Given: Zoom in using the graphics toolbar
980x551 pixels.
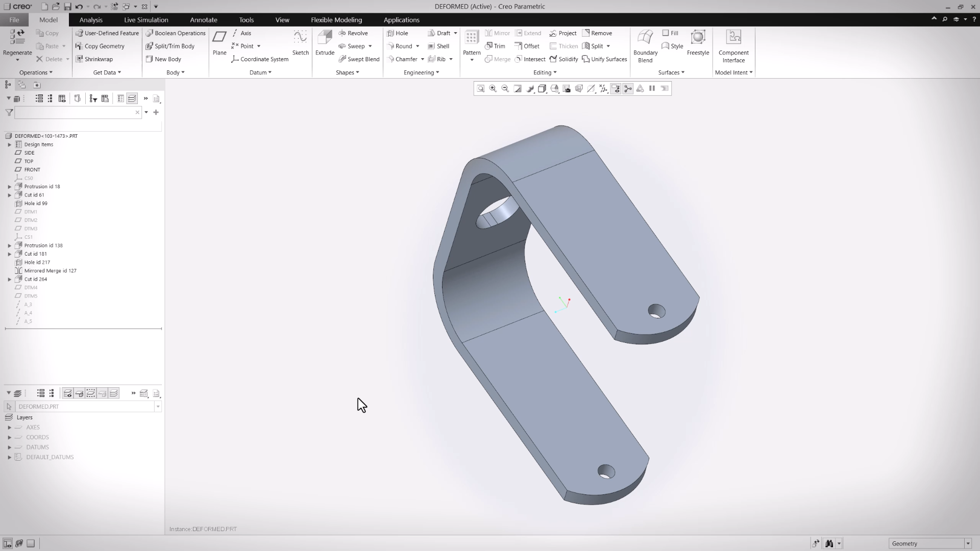Looking at the screenshot, I should coord(493,89).
